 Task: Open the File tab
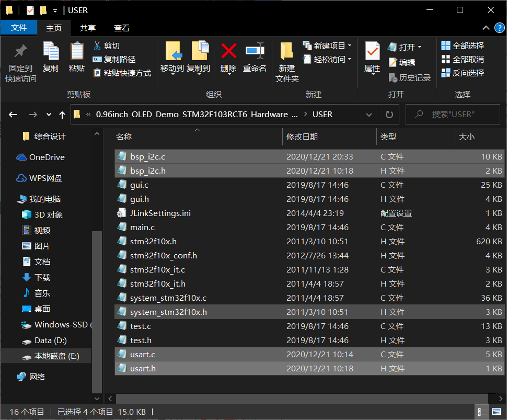[19, 28]
